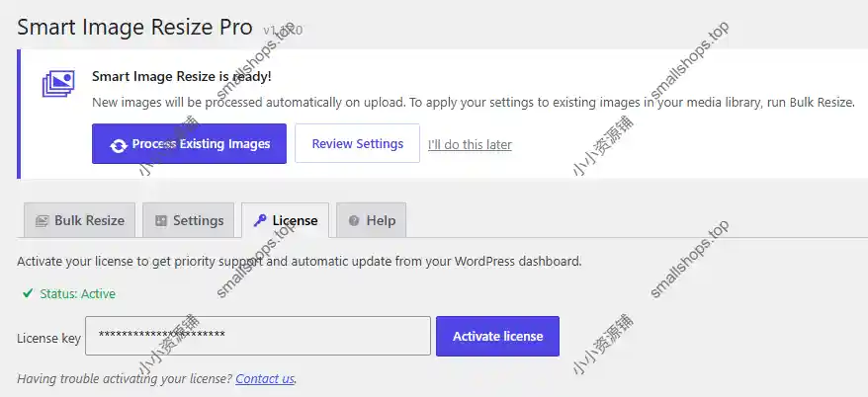868x397 pixels.
Task: Open the Bulk Resize tab
Action: (x=79, y=220)
